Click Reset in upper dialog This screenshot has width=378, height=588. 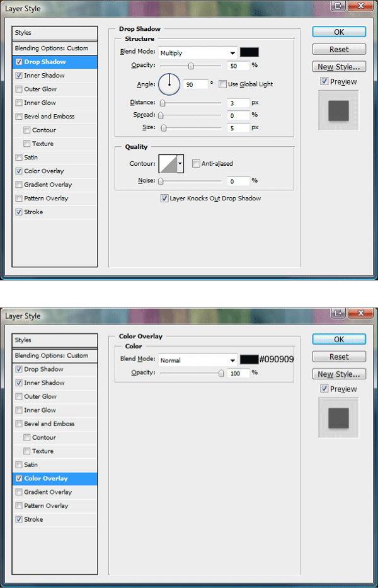tap(339, 49)
